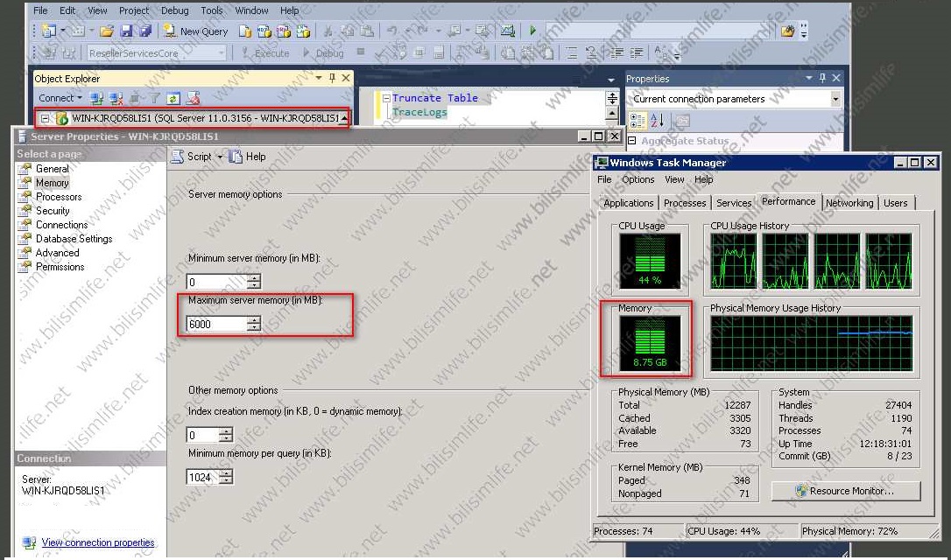This screenshot has width=951, height=560.
Task: Click the Object Explorer script icon with red X
Action: tap(193, 98)
